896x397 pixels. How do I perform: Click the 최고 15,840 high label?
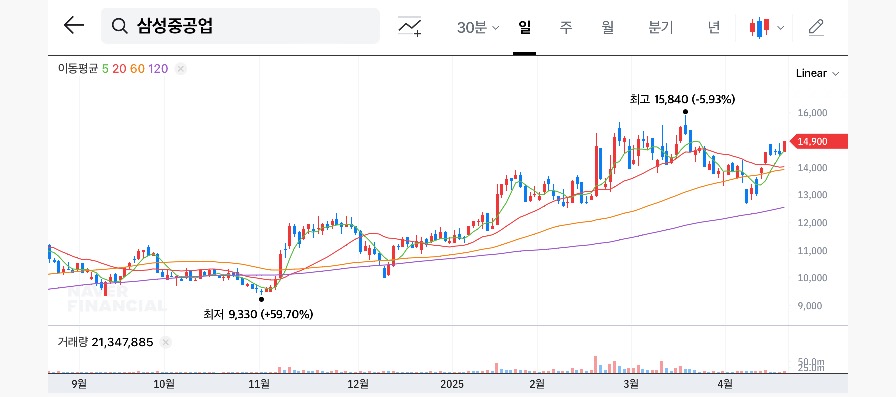[682, 99]
